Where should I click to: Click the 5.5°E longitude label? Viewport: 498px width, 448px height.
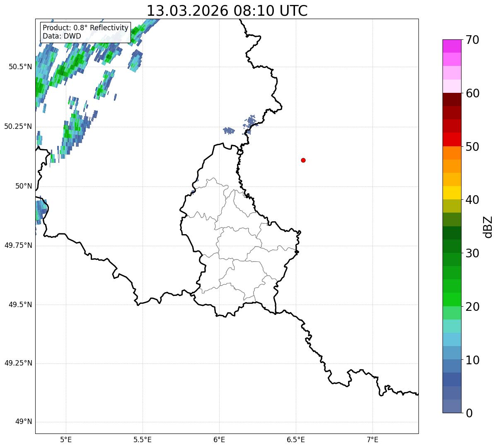(143, 440)
